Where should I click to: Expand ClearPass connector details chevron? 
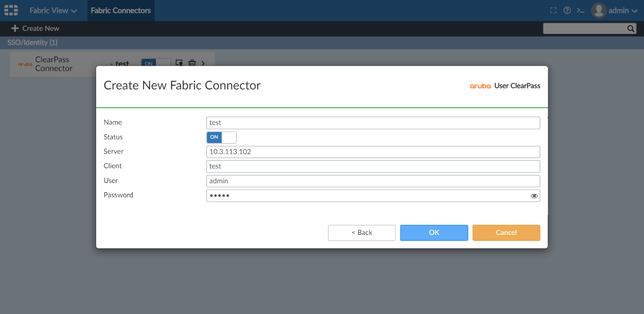pos(203,63)
